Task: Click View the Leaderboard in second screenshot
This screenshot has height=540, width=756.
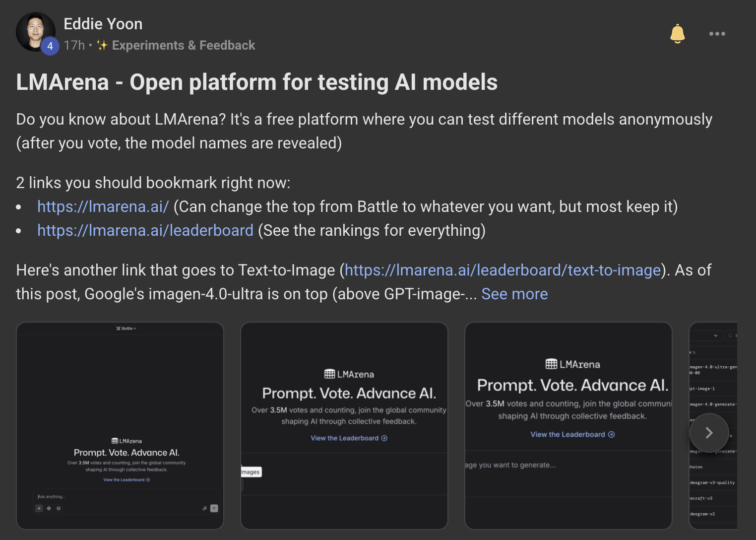Action: [x=349, y=438]
